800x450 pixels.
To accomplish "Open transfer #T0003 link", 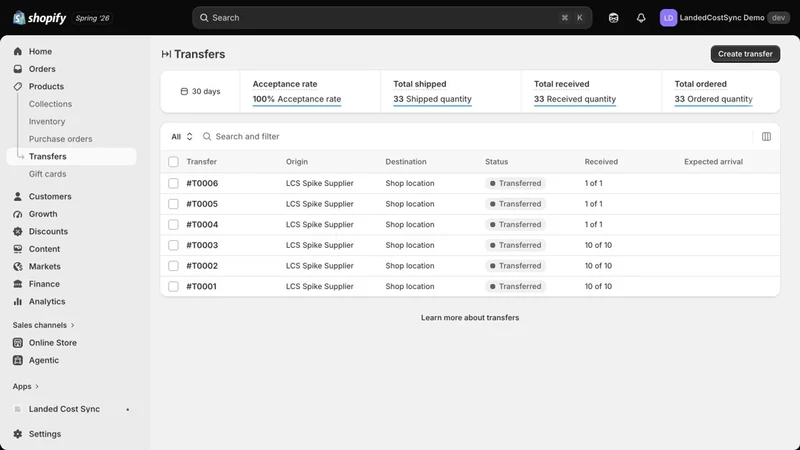I will coord(202,245).
